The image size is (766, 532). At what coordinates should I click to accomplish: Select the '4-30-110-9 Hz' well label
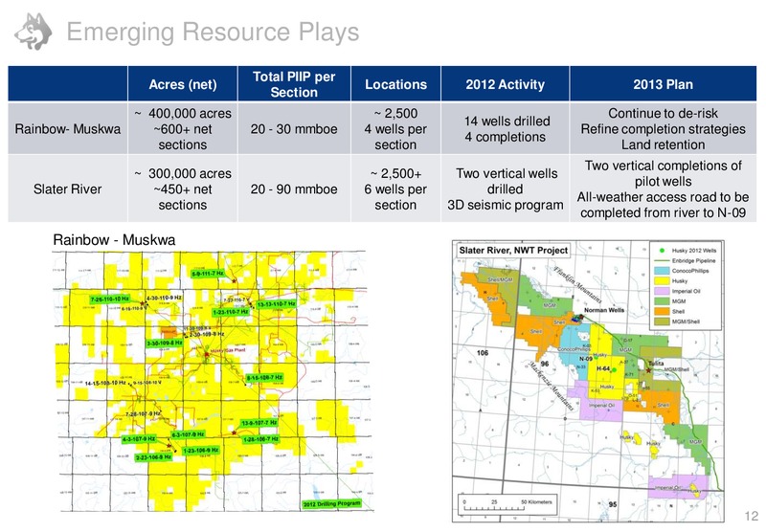tap(164, 298)
